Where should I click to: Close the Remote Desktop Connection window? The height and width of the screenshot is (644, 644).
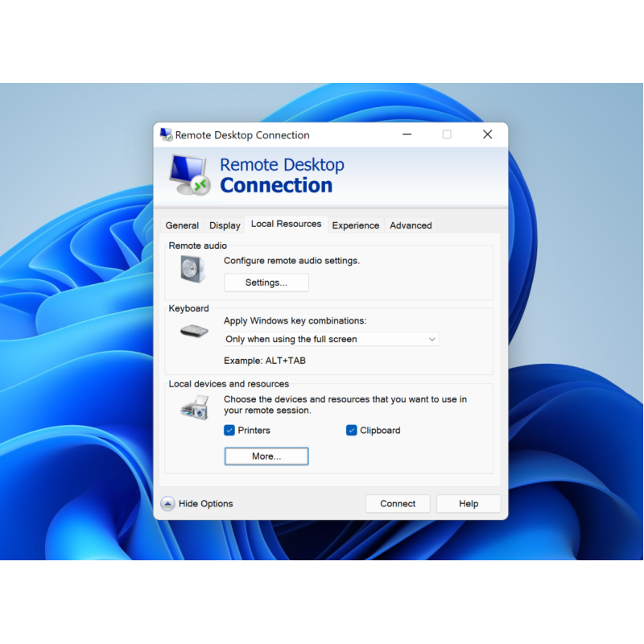point(487,134)
